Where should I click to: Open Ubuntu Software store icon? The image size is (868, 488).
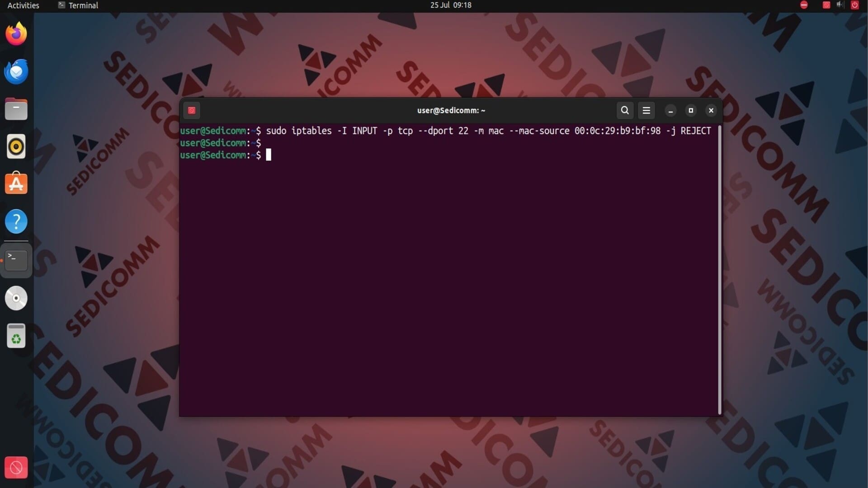pyautogui.click(x=16, y=184)
